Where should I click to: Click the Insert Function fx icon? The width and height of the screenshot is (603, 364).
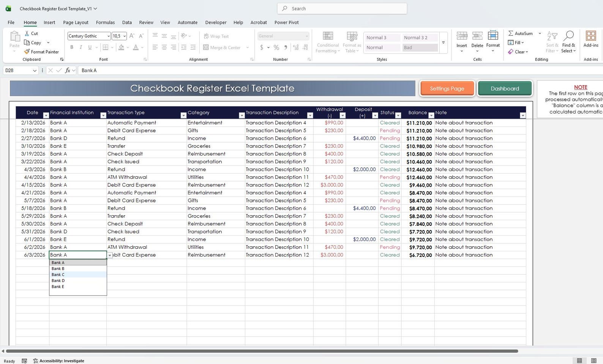68,70
